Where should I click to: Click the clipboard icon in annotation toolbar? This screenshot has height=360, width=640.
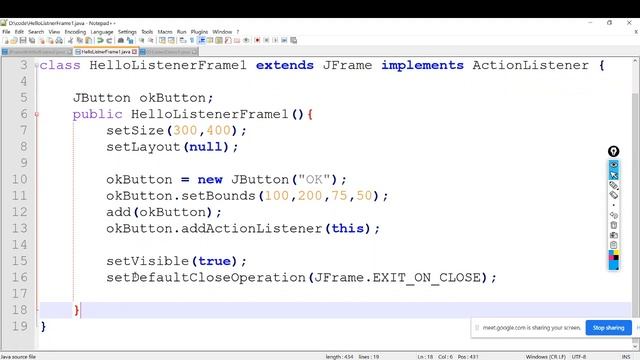613,245
